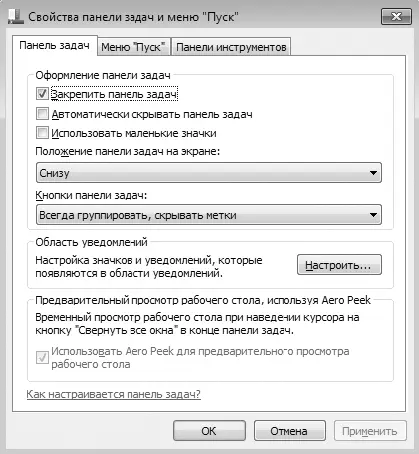The height and width of the screenshot is (454, 419).
Task: Toggle Автоматически скрывать панель задач checkbox
Action: coord(42,114)
